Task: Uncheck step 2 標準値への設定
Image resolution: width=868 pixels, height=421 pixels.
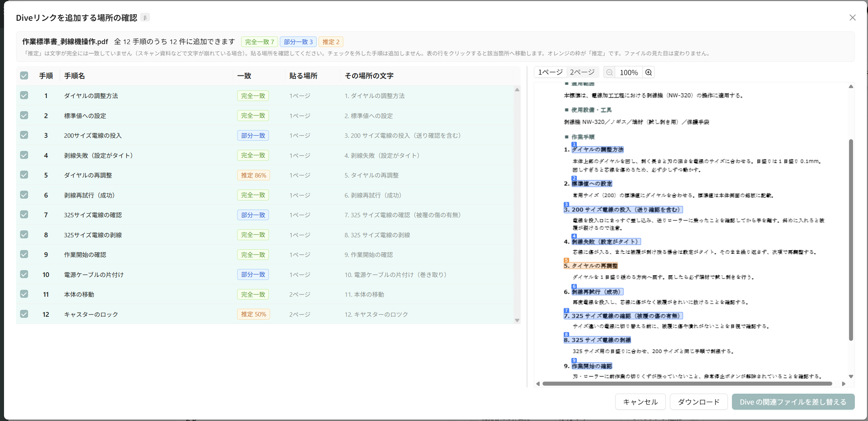Action: [x=24, y=116]
